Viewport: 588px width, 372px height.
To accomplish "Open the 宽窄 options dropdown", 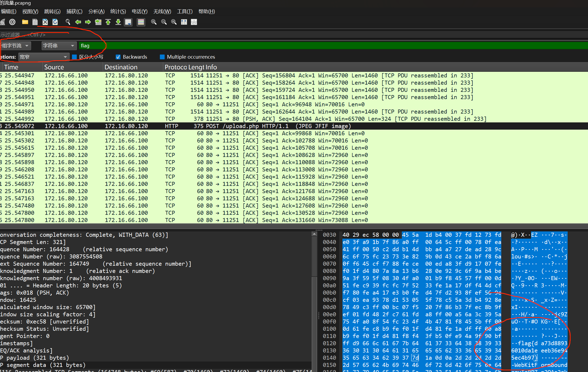I will (x=43, y=57).
